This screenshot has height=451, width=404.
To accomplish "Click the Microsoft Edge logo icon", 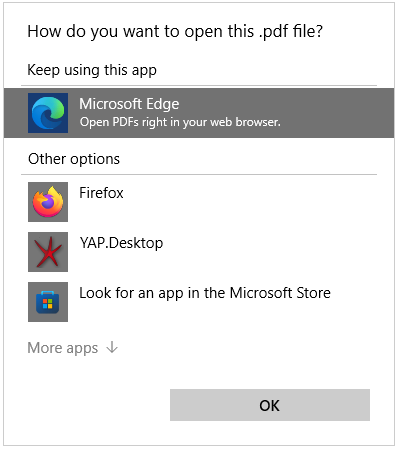I will tap(48, 113).
